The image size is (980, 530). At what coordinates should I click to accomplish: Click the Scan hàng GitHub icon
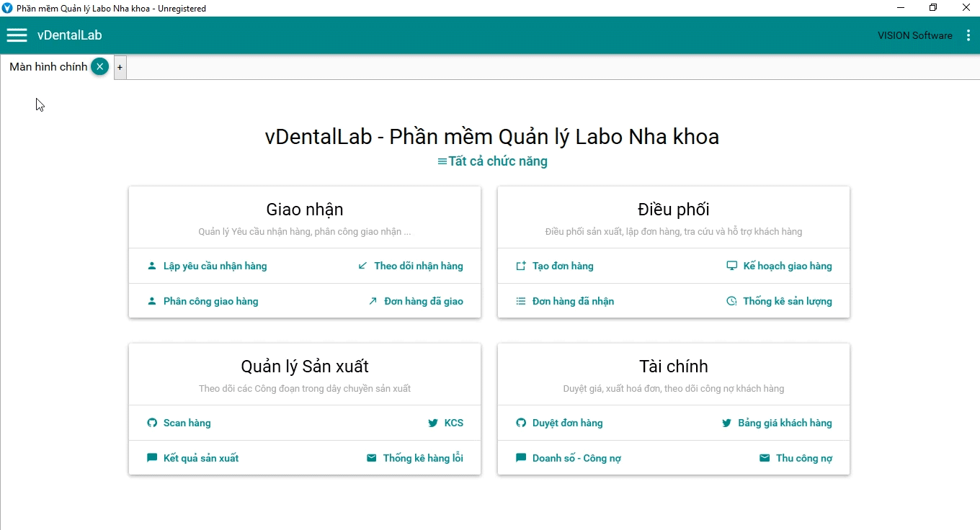tap(152, 423)
